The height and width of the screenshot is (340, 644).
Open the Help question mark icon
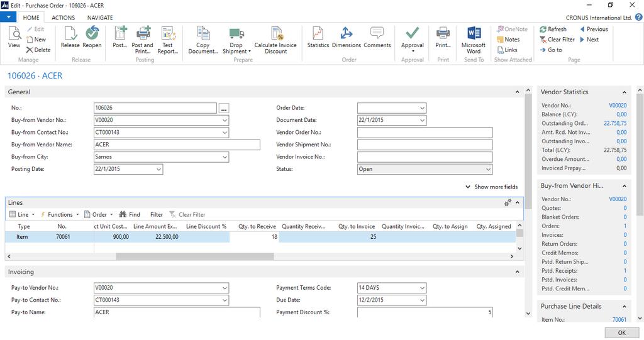(639, 17)
